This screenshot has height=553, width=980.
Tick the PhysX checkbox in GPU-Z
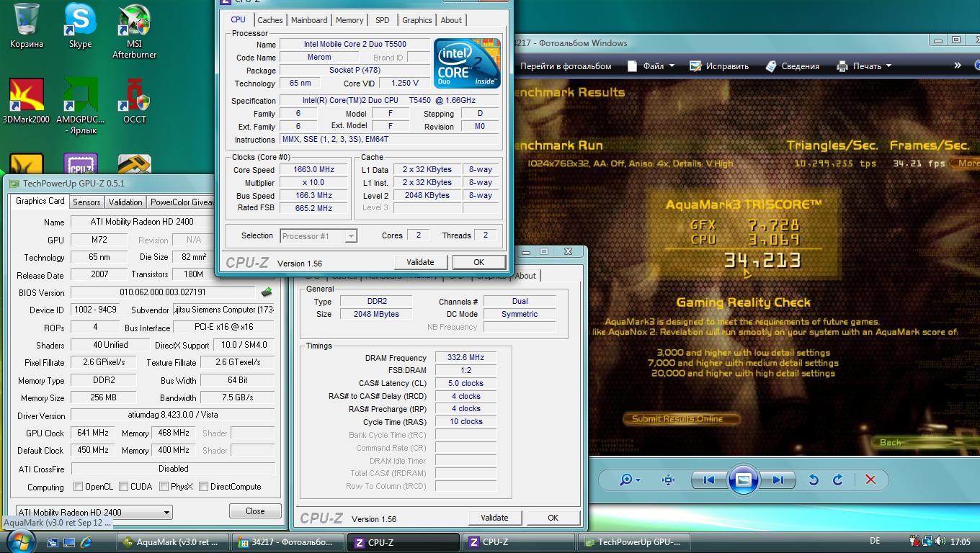tap(164, 487)
